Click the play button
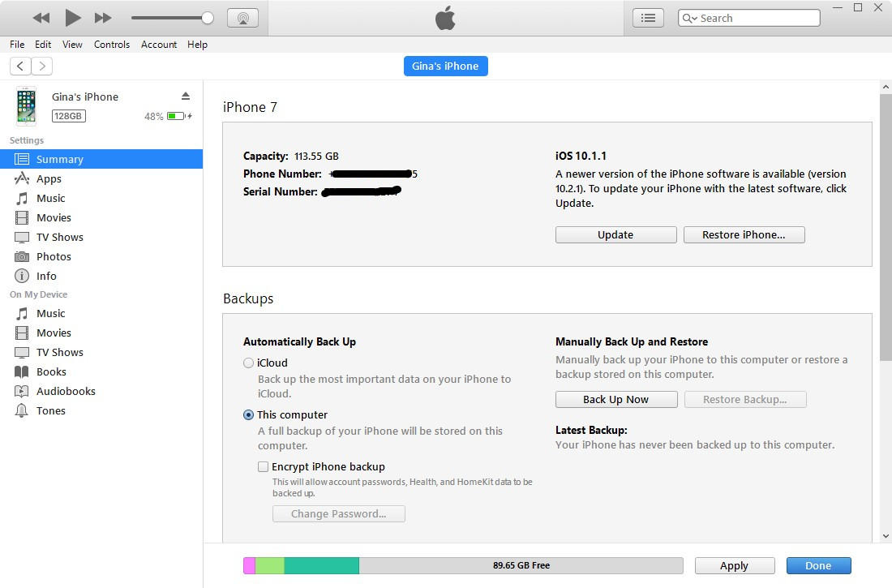 [x=72, y=18]
